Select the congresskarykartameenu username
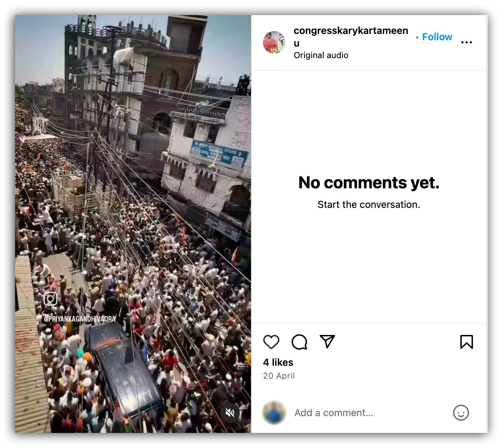 pos(350,30)
